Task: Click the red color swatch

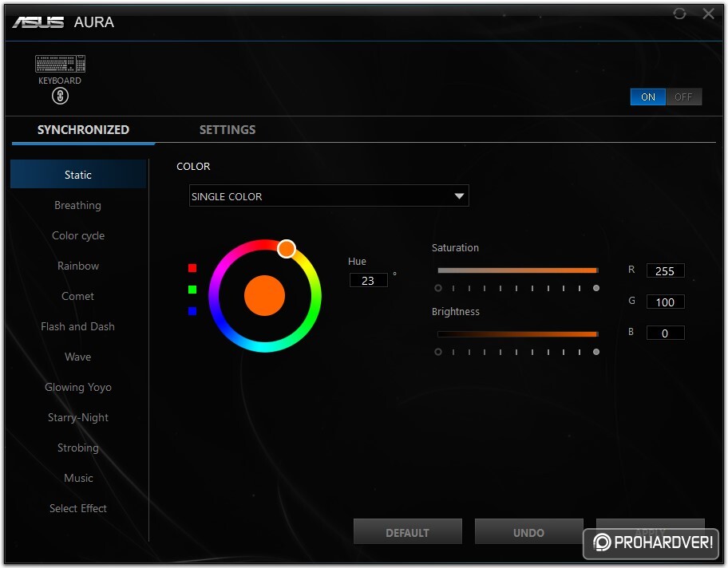Action: [x=192, y=268]
